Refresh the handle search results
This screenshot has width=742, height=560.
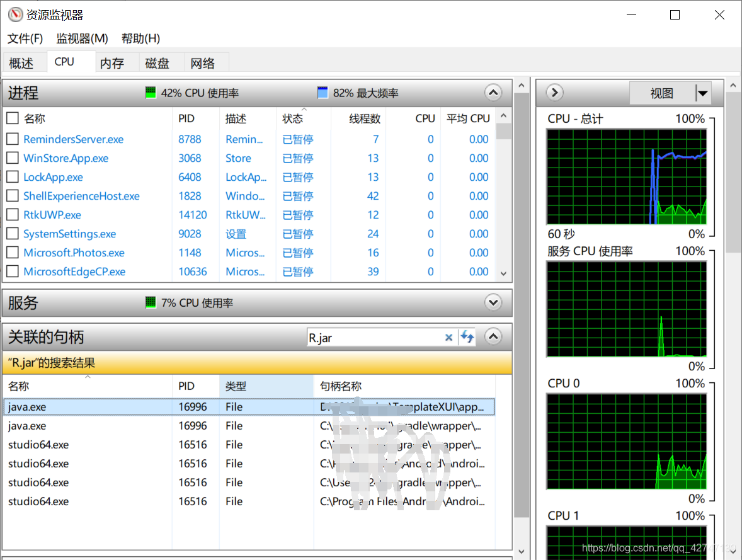467,337
